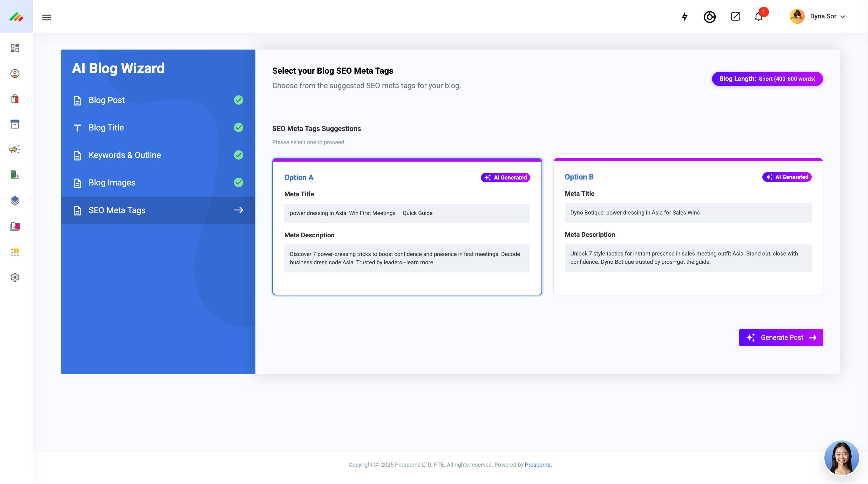Open the shopping bag products sidebar icon
868x484 pixels.
click(x=15, y=99)
